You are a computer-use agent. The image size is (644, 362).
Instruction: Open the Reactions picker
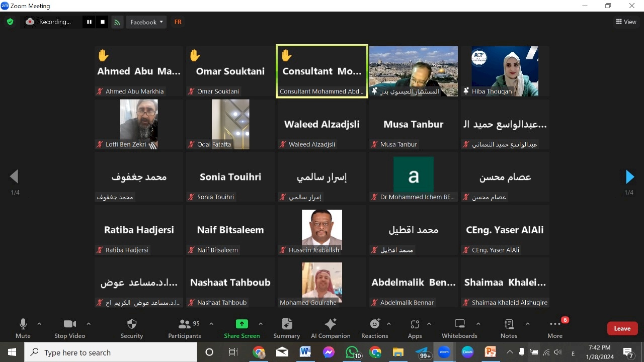(375, 328)
